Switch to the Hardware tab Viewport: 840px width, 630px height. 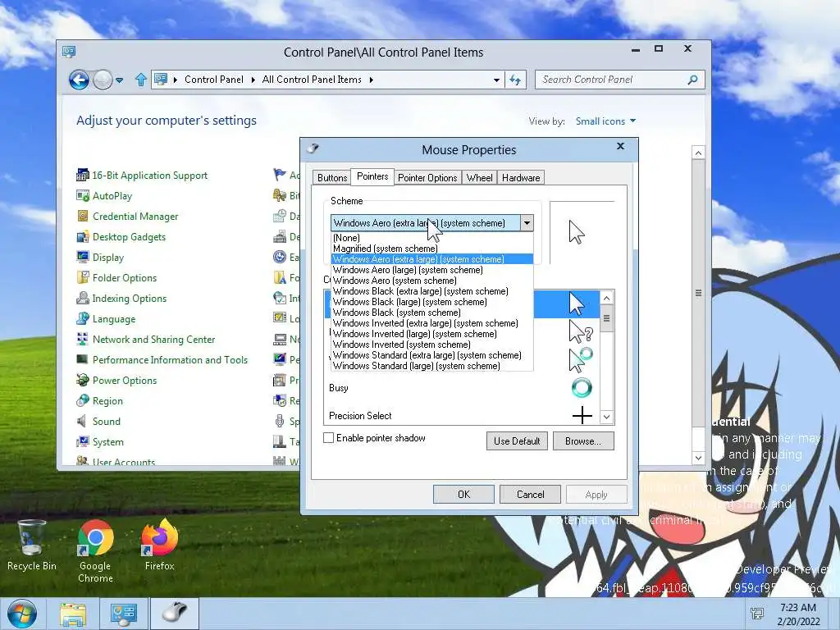(521, 178)
